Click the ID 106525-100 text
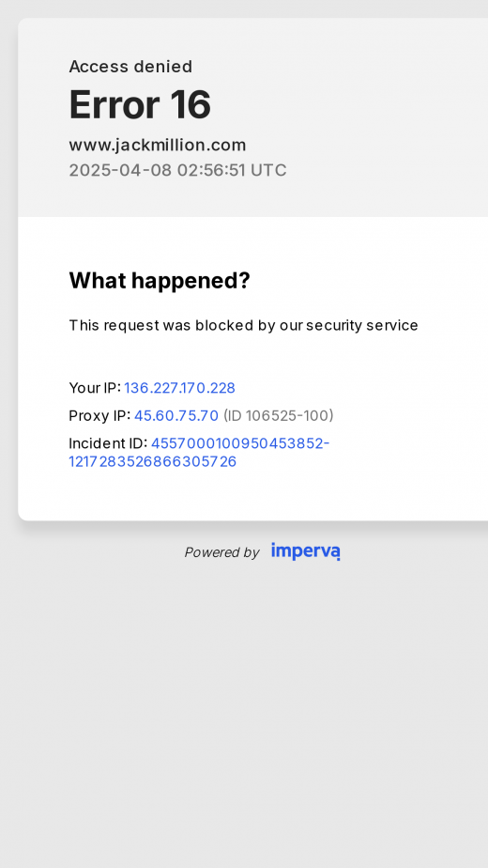 279,416
